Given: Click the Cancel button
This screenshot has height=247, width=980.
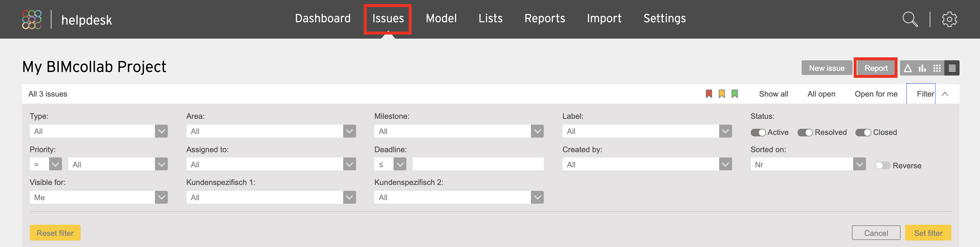Looking at the screenshot, I should click(x=876, y=233).
